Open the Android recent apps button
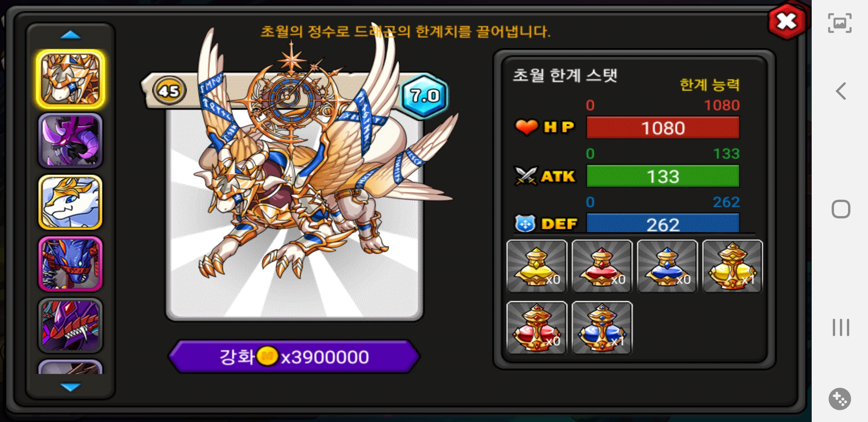 pyautogui.click(x=841, y=327)
